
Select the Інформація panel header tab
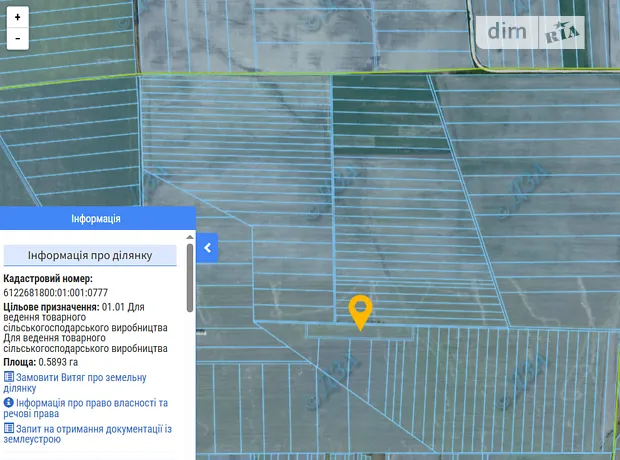pos(96,218)
